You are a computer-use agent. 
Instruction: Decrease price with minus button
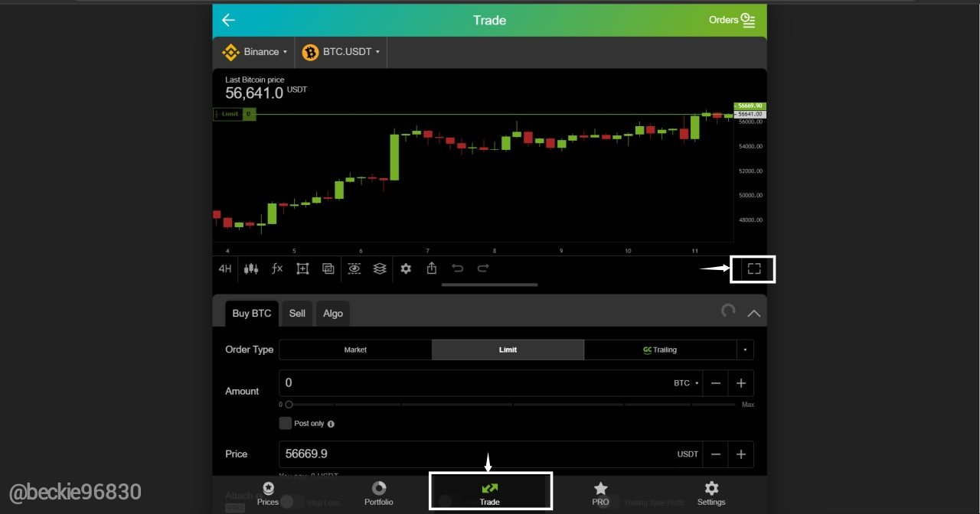click(x=716, y=454)
